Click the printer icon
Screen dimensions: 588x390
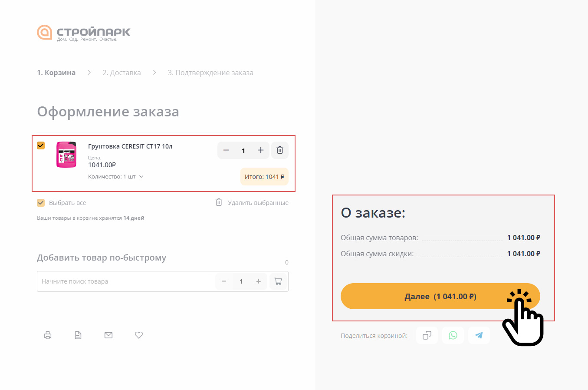[x=48, y=335]
